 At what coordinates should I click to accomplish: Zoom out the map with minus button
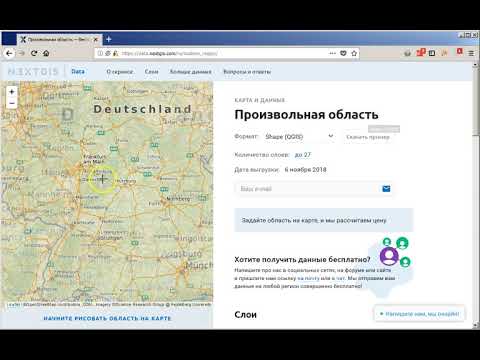coord(12,103)
